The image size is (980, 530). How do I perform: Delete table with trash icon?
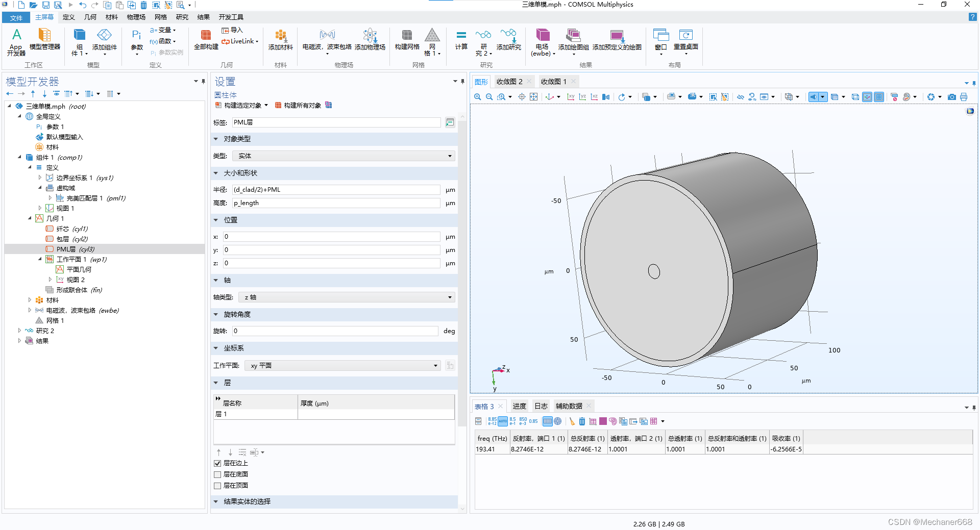tap(582, 421)
